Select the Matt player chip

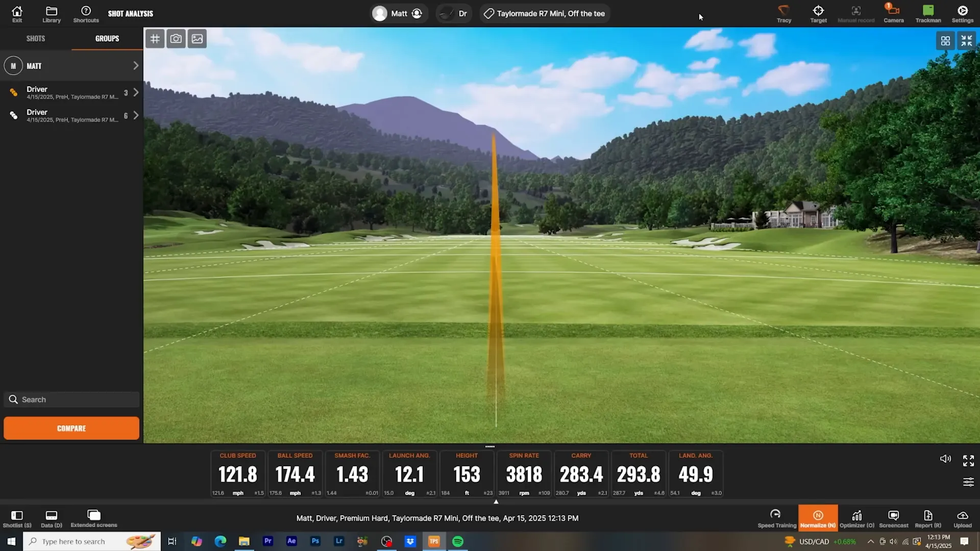399,14
